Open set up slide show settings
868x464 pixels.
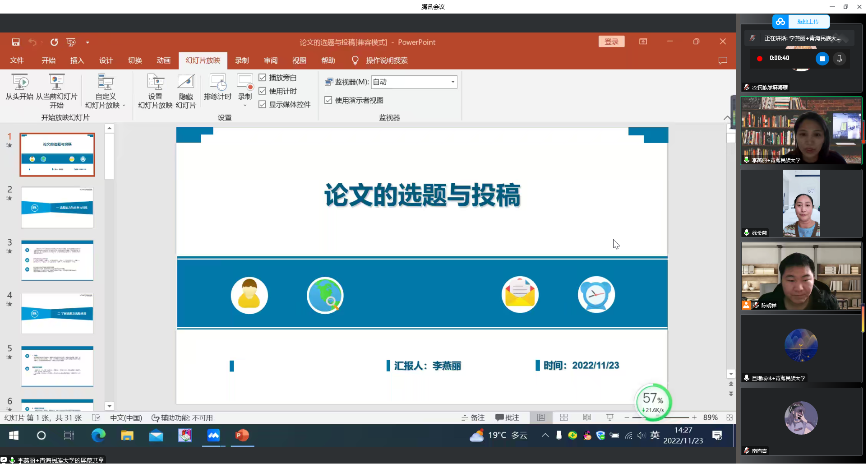[x=155, y=90]
